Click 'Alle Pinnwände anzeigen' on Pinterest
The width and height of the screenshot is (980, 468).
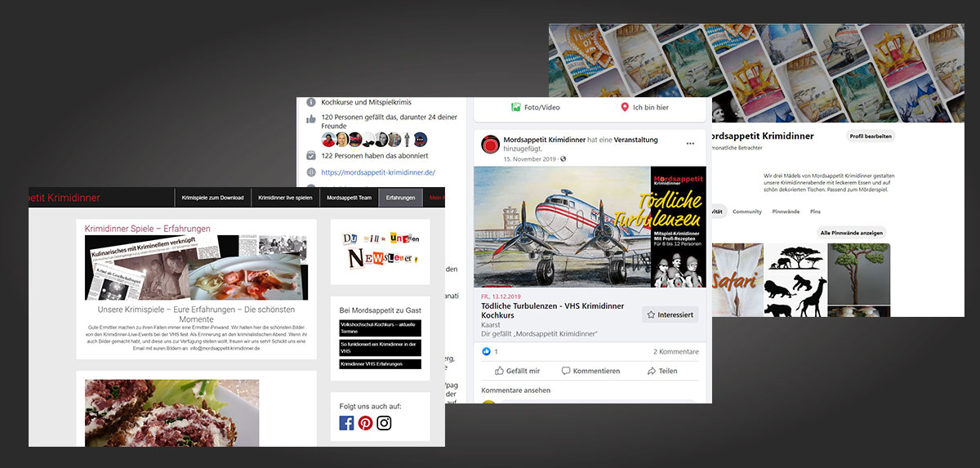coord(852,233)
